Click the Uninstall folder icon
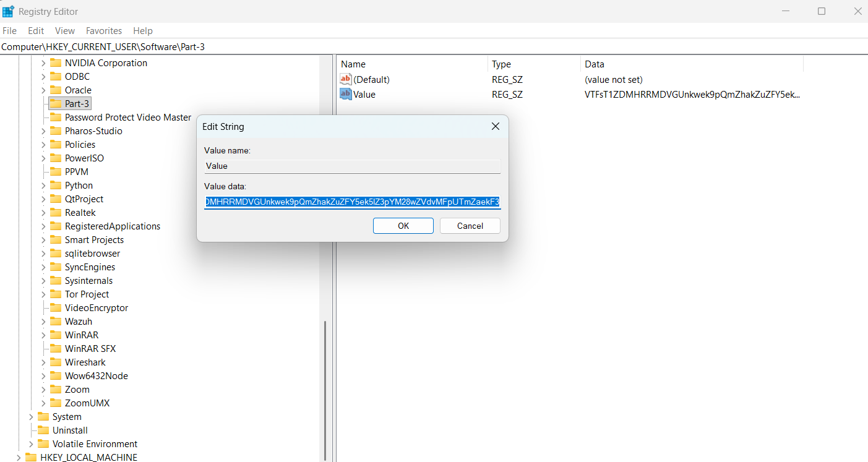 click(x=43, y=430)
